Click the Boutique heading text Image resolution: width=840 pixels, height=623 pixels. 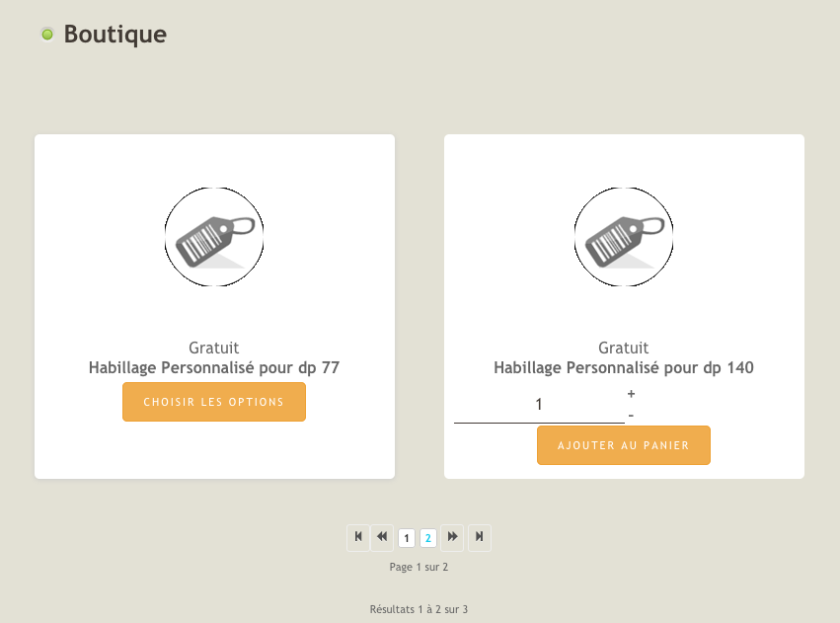click(x=115, y=35)
